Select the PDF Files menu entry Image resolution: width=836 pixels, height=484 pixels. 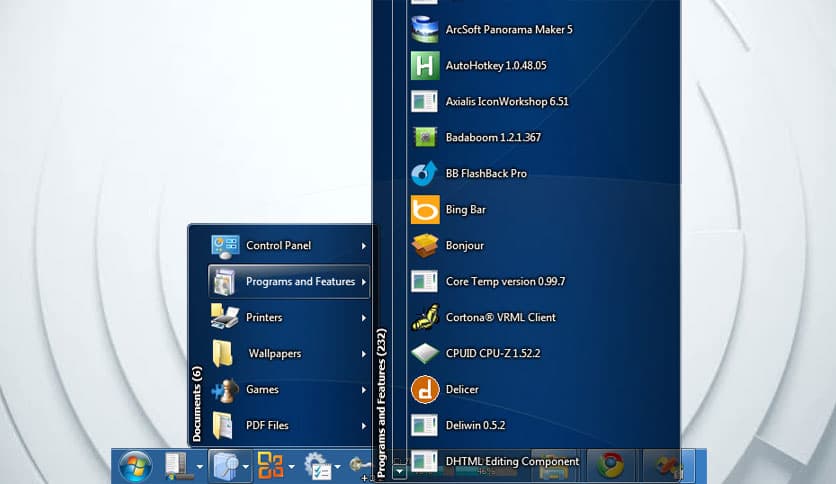tap(288, 425)
